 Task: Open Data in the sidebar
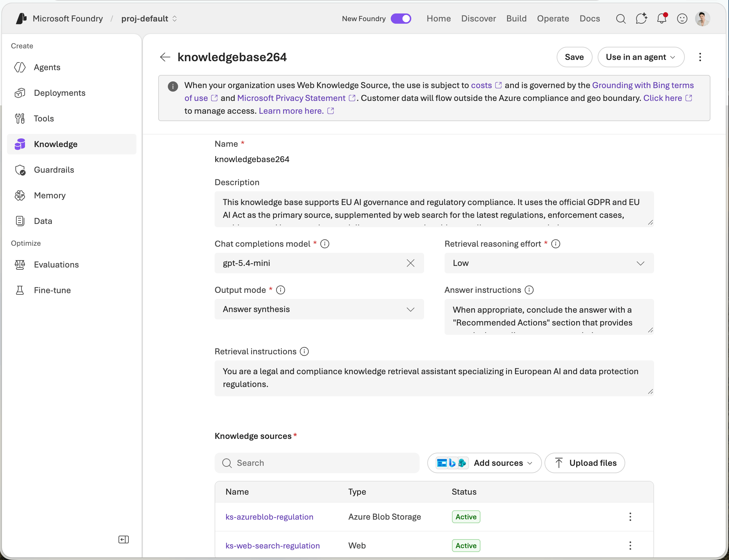pyautogui.click(x=72, y=221)
